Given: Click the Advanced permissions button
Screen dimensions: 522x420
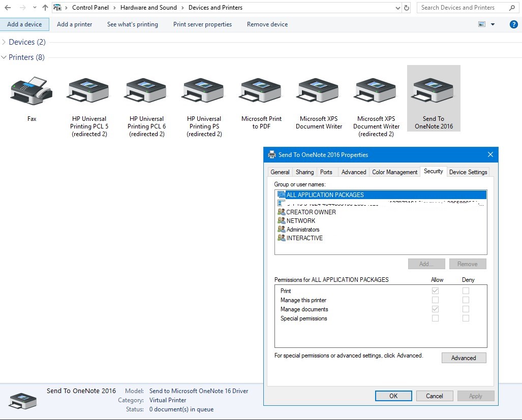Looking at the screenshot, I should coord(464,358).
